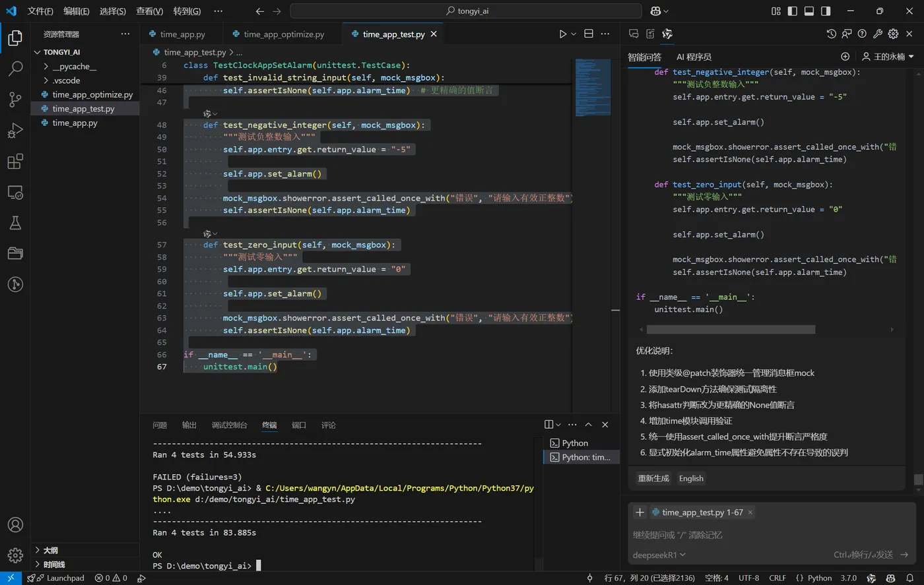The image size is (924, 585).
Task: Toggle the primary sidebar layout button
Action: [792, 11]
